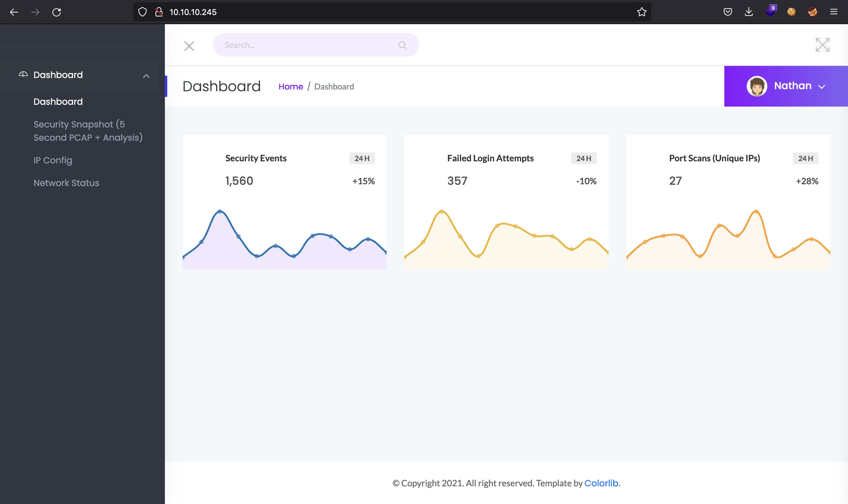
Task: Click the Dashboard shield/monitor icon
Action: [23, 74]
